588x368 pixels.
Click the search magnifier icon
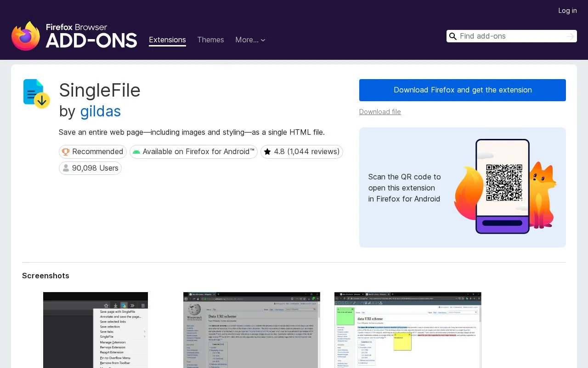coord(453,36)
